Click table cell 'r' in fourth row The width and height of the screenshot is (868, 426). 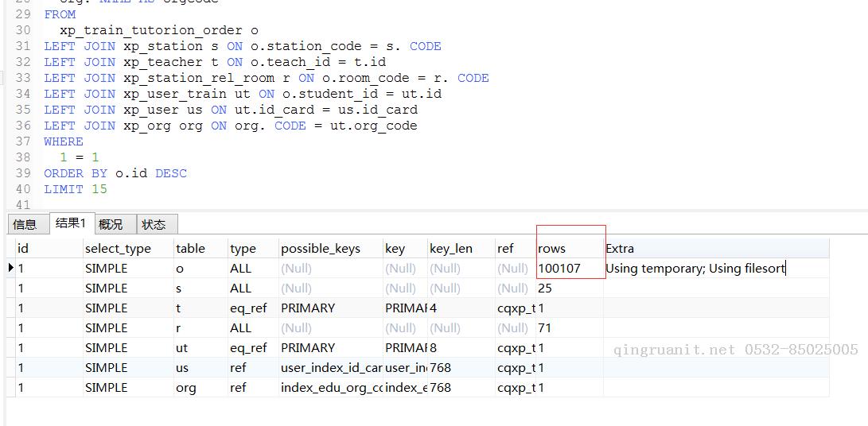point(200,328)
